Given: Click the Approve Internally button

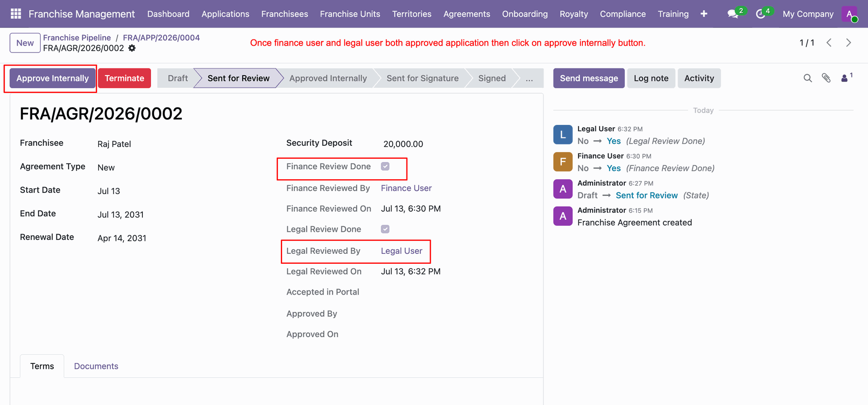Looking at the screenshot, I should (x=52, y=78).
